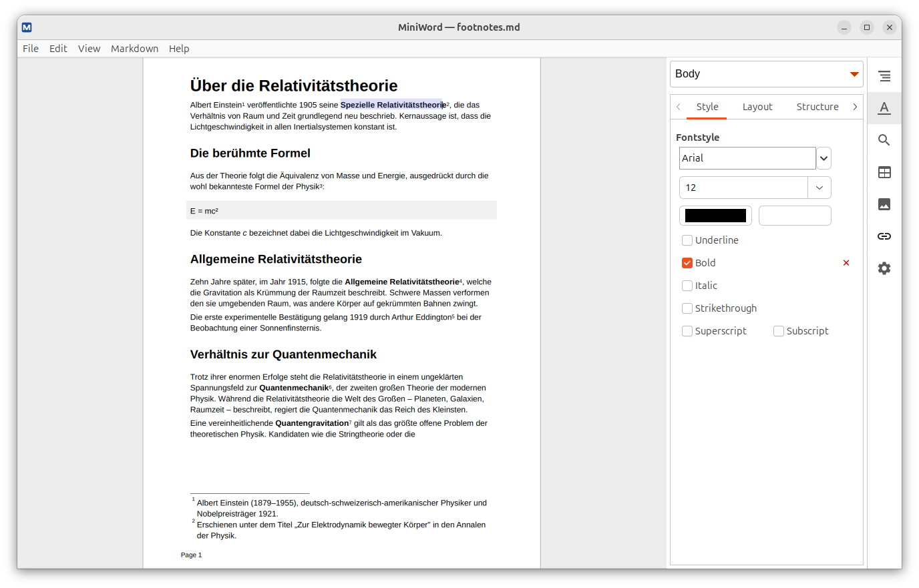The width and height of the screenshot is (919, 588).
Task: Click the heading 'Allgemeine Relativitätstheorie'
Action: pos(276,260)
